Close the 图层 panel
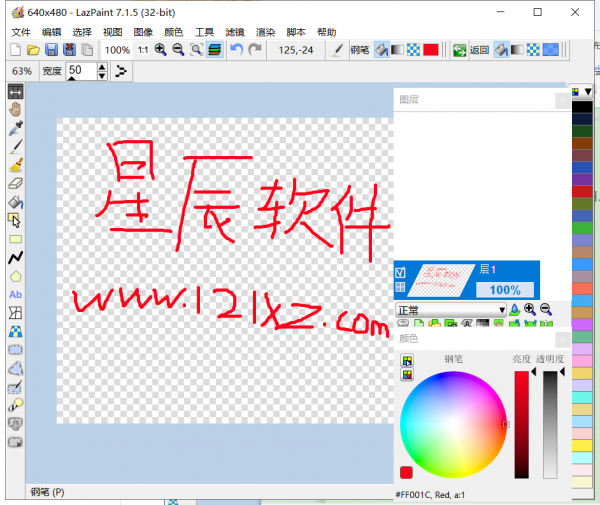The height and width of the screenshot is (505, 600). pyautogui.click(x=563, y=101)
